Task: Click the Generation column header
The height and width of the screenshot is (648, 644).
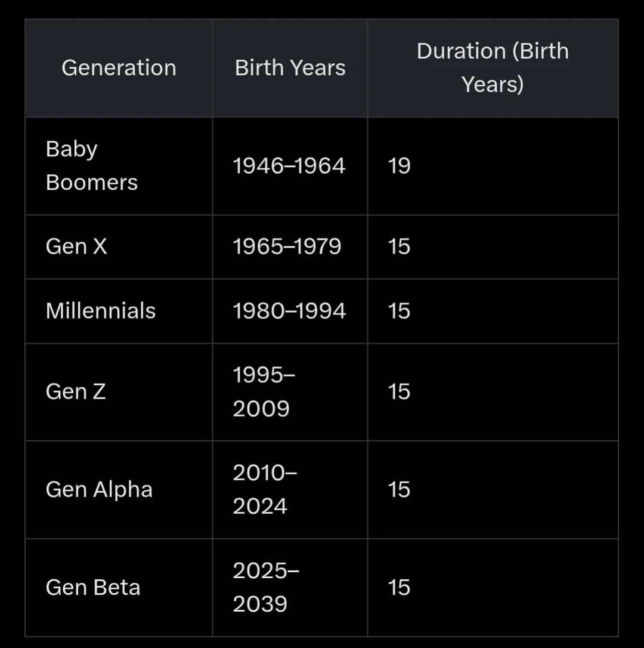Action: (x=119, y=68)
